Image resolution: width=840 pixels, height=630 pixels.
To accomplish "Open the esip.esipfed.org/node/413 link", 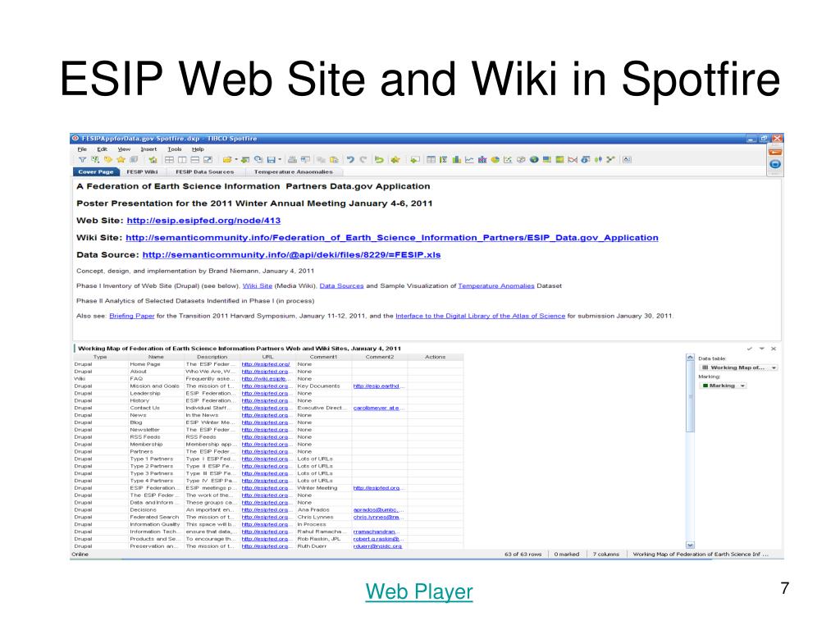I will 203,220.
